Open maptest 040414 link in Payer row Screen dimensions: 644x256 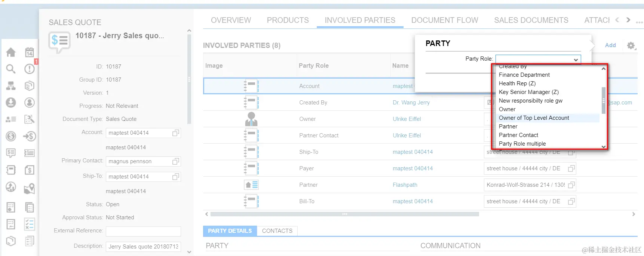pyautogui.click(x=413, y=168)
